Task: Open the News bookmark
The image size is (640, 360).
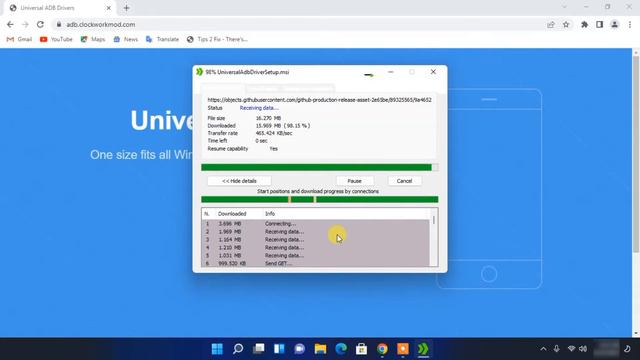Action: tap(126, 39)
